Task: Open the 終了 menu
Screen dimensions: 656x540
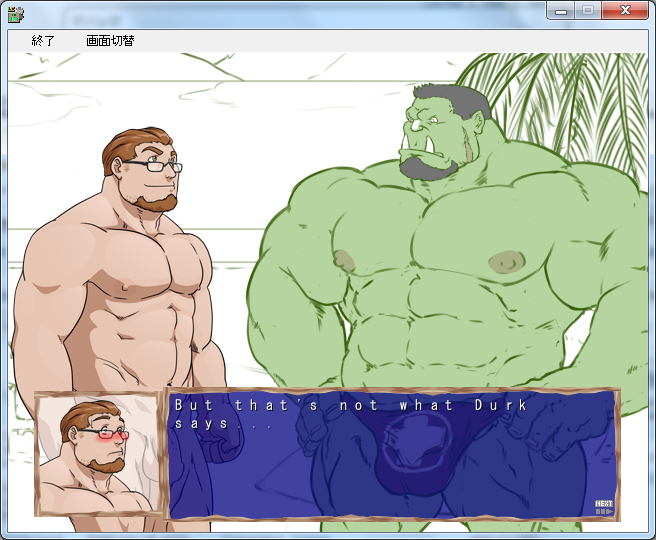Action: point(43,41)
